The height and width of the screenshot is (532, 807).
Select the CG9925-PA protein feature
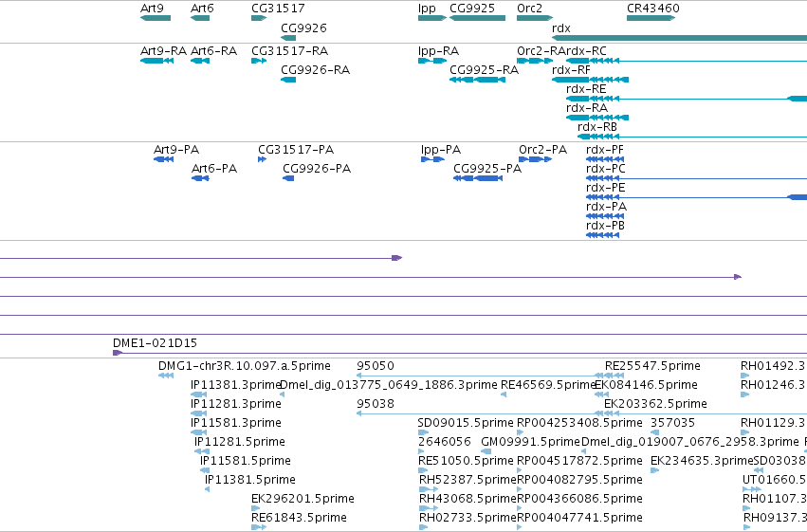click(478, 178)
